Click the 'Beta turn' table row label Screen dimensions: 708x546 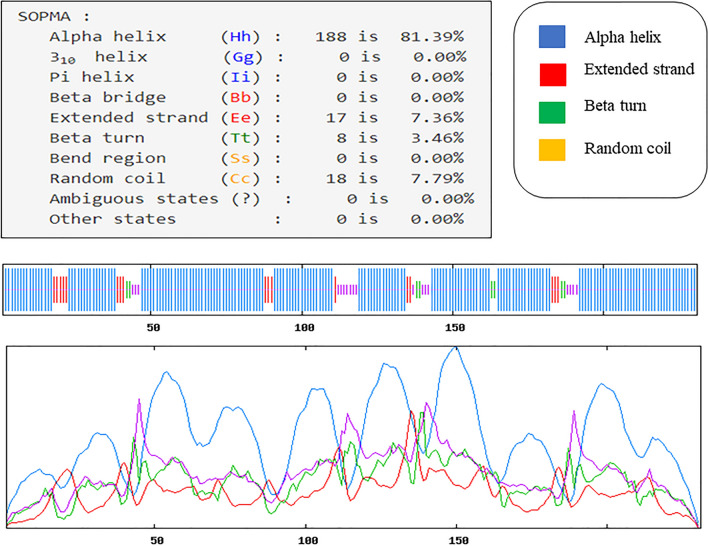tap(97, 138)
